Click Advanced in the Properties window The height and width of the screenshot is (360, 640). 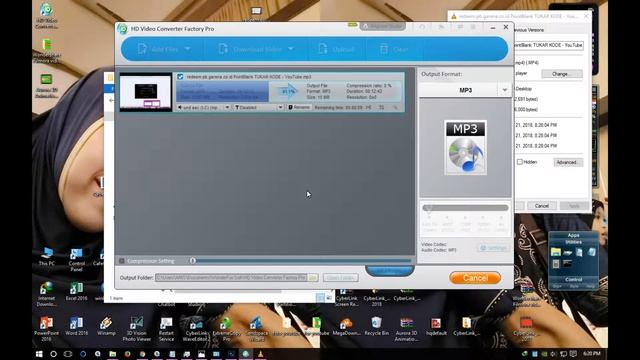pyautogui.click(x=568, y=162)
